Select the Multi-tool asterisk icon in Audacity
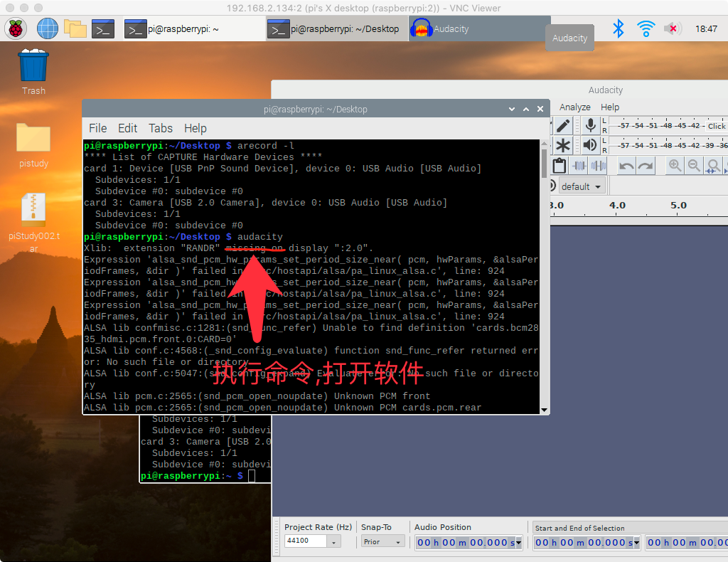Image resolution: width=728 pixels, height=562 pixels. [563, 145]
